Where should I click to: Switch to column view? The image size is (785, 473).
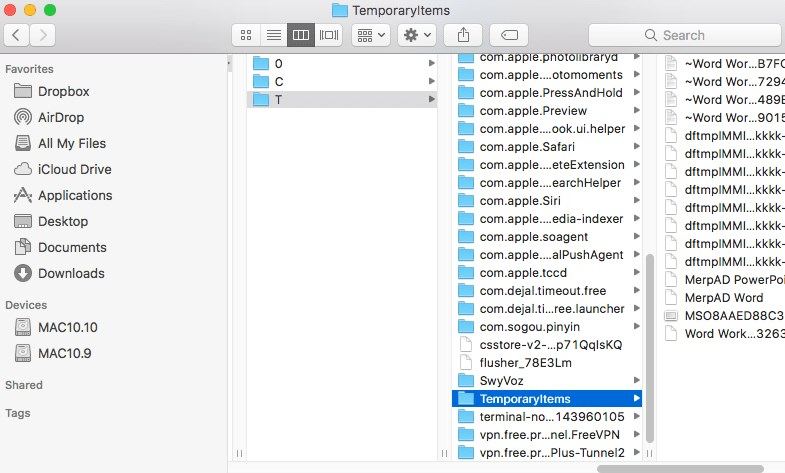pyautogui.click(x=301, y=35)
